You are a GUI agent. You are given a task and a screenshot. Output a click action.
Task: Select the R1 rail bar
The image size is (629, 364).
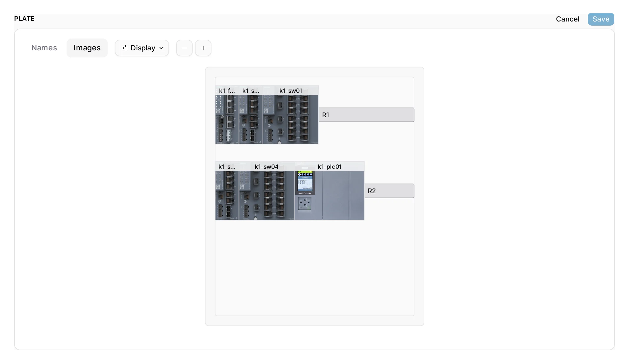pyautogui.click(x=366, y=115)
